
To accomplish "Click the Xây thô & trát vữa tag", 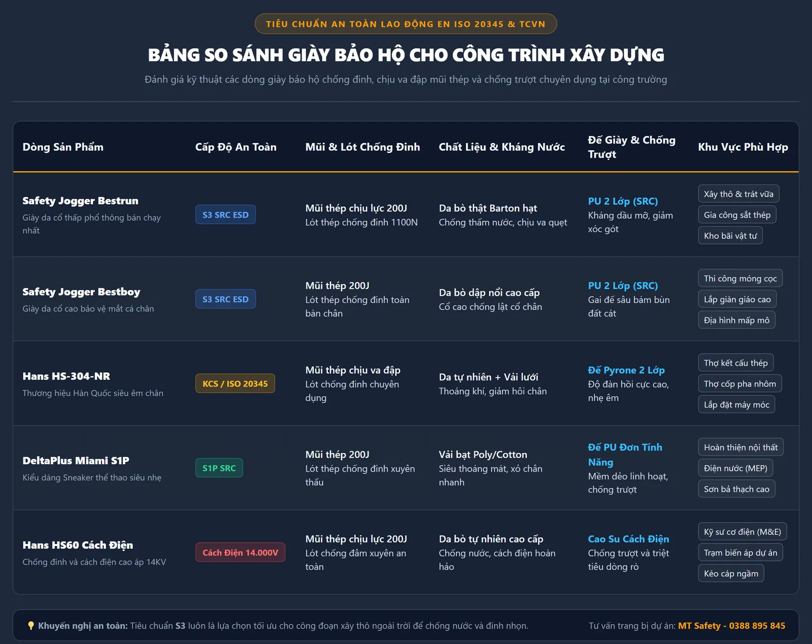I will 738,194.
